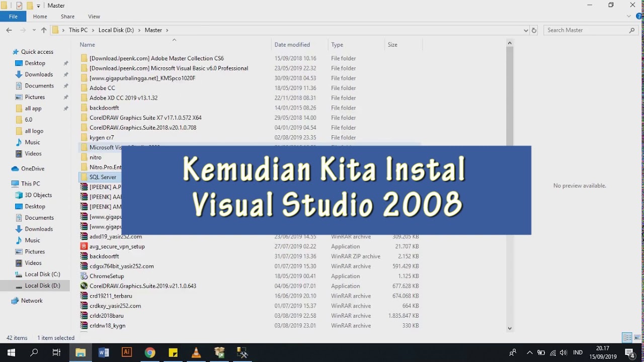Open Sticky Notes in the taskbar
Viewport: 644px width, 362px height.
pos(173,352)
